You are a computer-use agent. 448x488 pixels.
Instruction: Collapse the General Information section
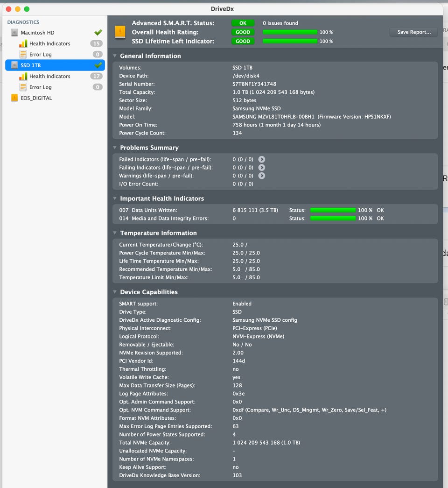tap(115, 56)
